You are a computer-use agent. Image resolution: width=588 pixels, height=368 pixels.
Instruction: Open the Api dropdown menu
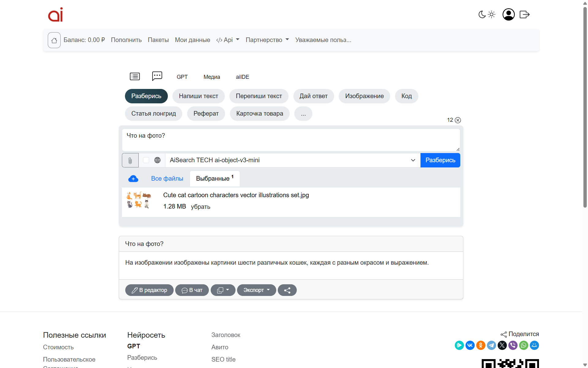coord(228,40)
